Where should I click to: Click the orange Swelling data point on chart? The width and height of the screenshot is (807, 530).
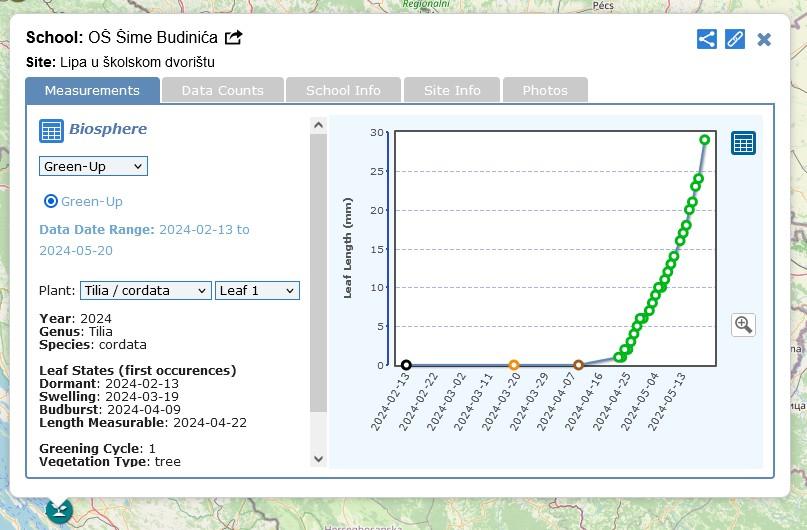click(x=514, y=365)
